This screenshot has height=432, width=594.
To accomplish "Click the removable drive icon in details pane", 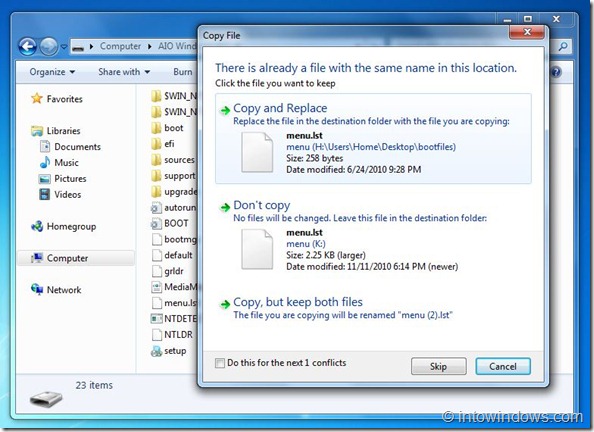I will pyautogui.click(x=46, y=399).
